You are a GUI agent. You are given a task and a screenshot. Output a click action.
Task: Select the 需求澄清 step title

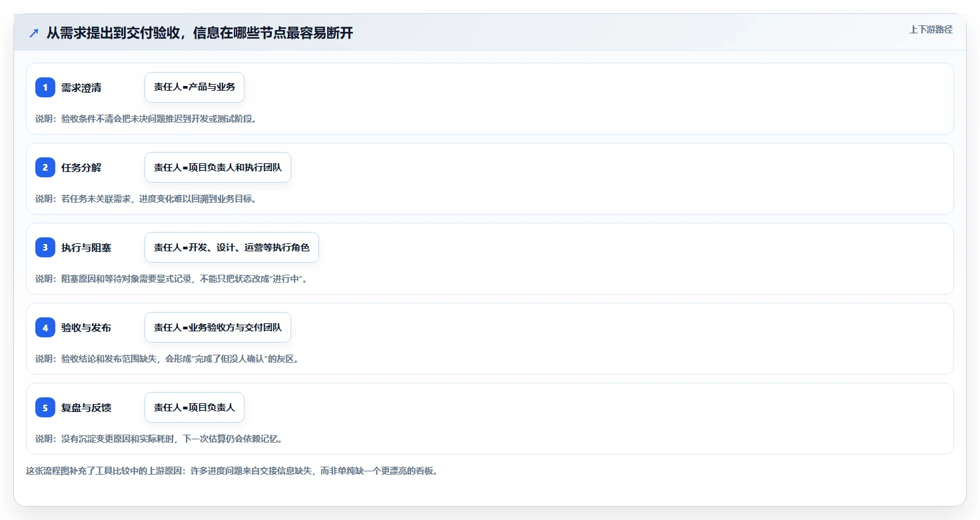coord(81,87)
